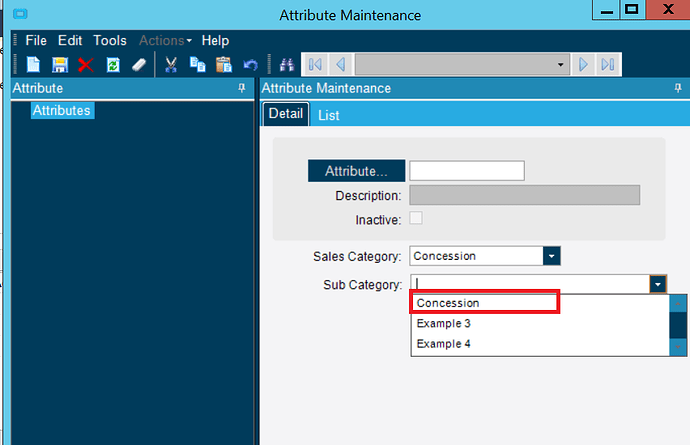The image size is (690, 445).
Task: Click the application icon in the title bar
Action: point(20,14)
